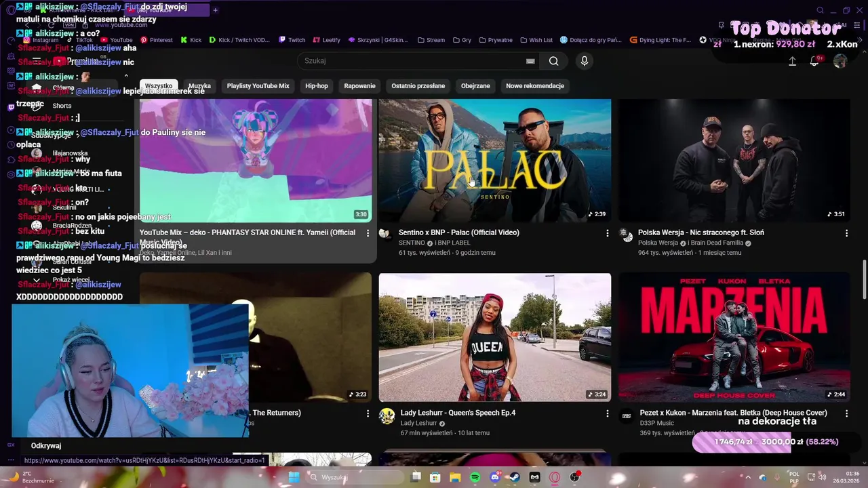This screenshot has width=868, height=488.
Task: Click the YouTube search magnifier button
Action: (554, 61)
